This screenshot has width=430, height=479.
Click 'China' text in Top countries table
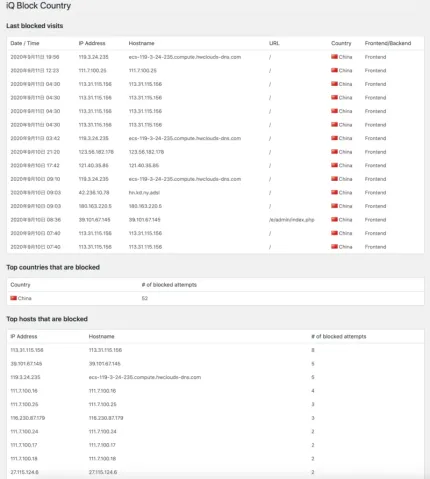(x=25, y=298)
